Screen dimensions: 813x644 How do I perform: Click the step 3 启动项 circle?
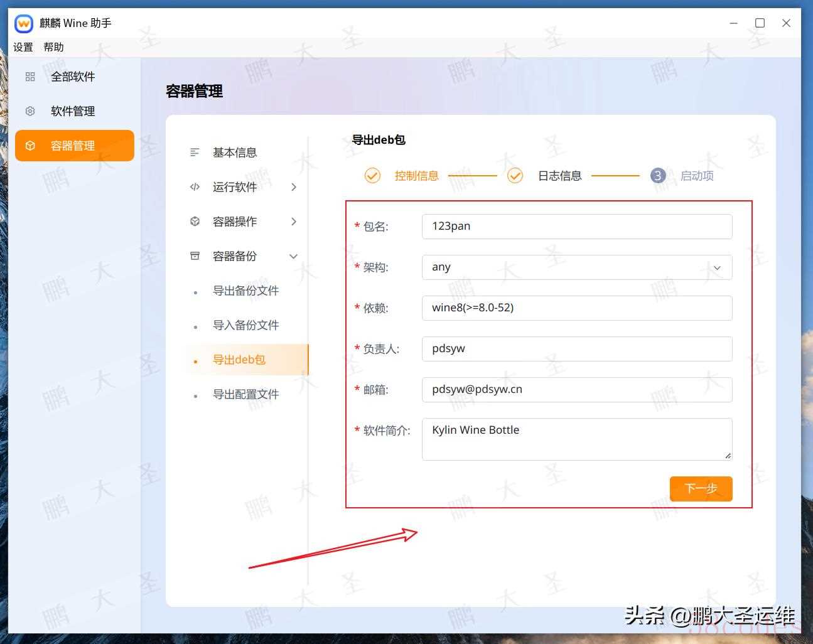pyautogui.click(x=657, y=176)
